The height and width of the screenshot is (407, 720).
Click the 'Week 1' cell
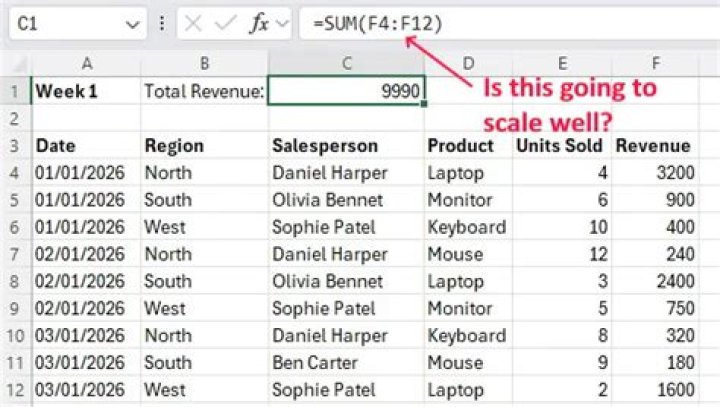86,91
